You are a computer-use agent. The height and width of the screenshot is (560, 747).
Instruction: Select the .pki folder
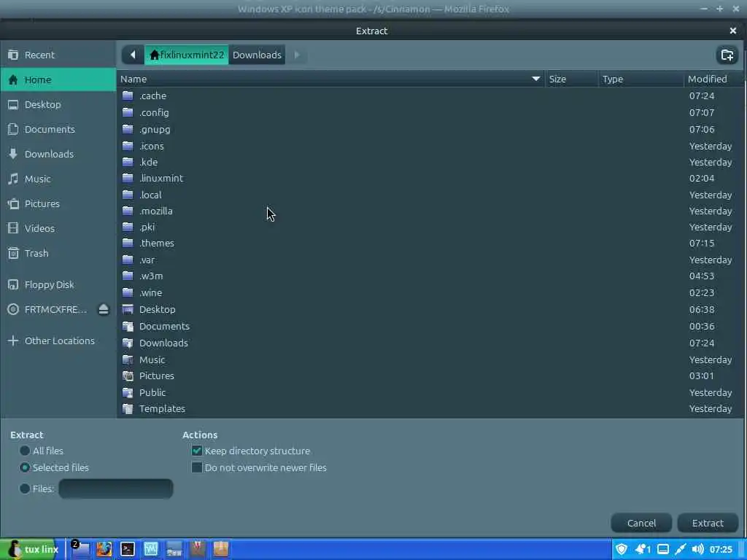[430, 227]
